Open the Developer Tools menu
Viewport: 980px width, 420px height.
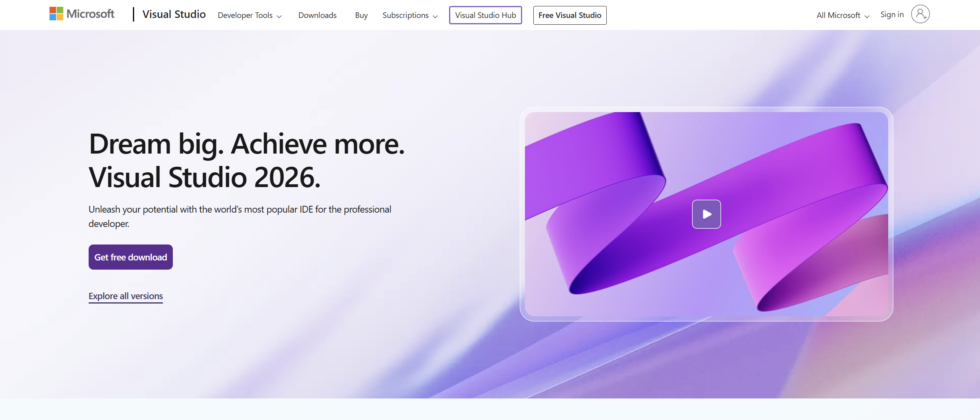click(249, 15)
